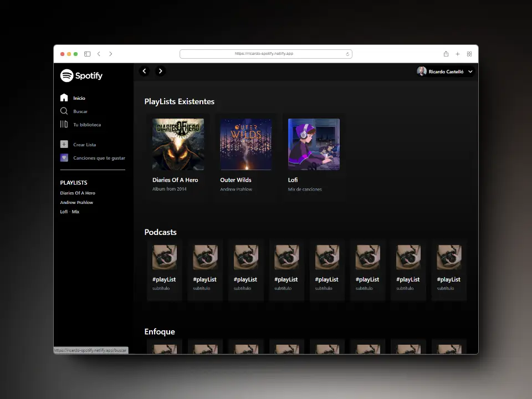Screen dimensions: 532x399
Task: Open the Ricardo Castelló account dropdown chevron
Action: tap(470, 71)
